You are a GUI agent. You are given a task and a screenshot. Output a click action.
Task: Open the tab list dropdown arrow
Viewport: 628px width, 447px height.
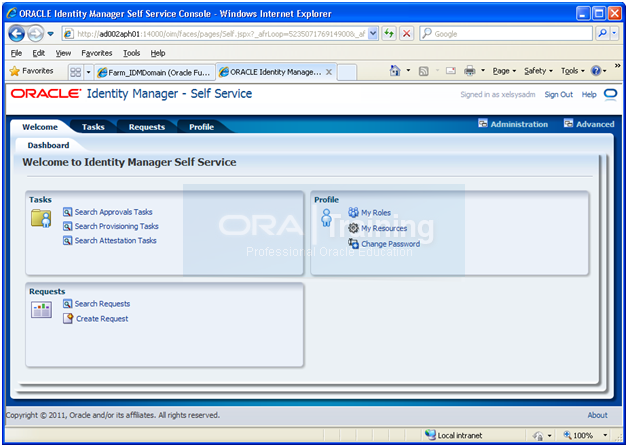(x=89, y=72)
